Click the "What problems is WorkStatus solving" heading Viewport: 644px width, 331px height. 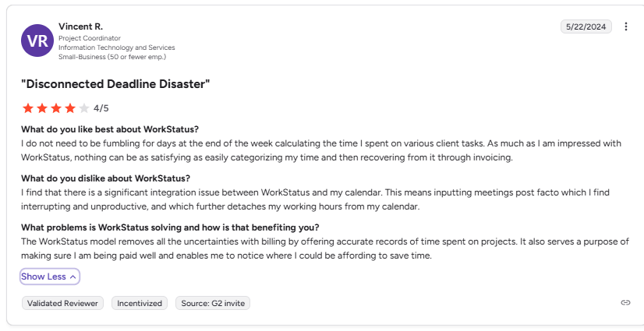170,227
